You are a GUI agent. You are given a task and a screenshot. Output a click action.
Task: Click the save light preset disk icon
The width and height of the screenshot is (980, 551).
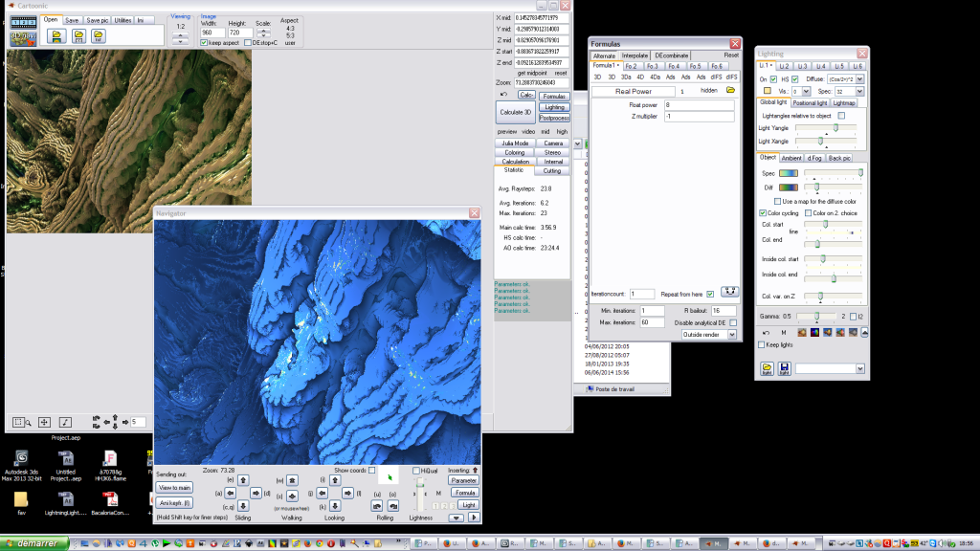point(783,368)
